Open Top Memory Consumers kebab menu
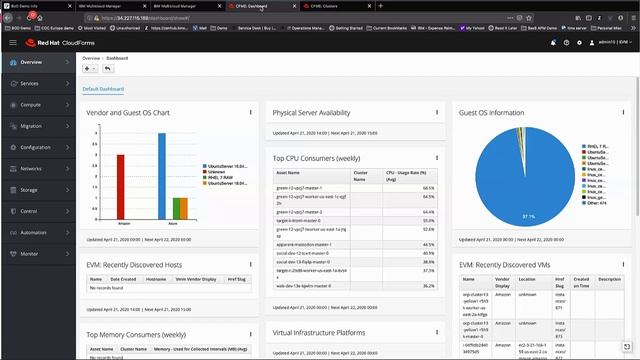This screenshot has height=360, width=640. click(251, 334)
